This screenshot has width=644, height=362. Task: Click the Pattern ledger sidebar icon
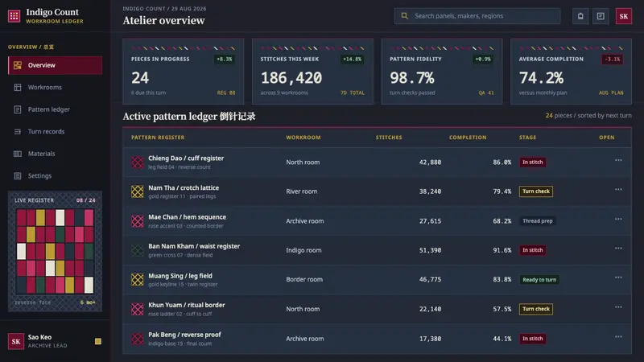coord(17,109)
